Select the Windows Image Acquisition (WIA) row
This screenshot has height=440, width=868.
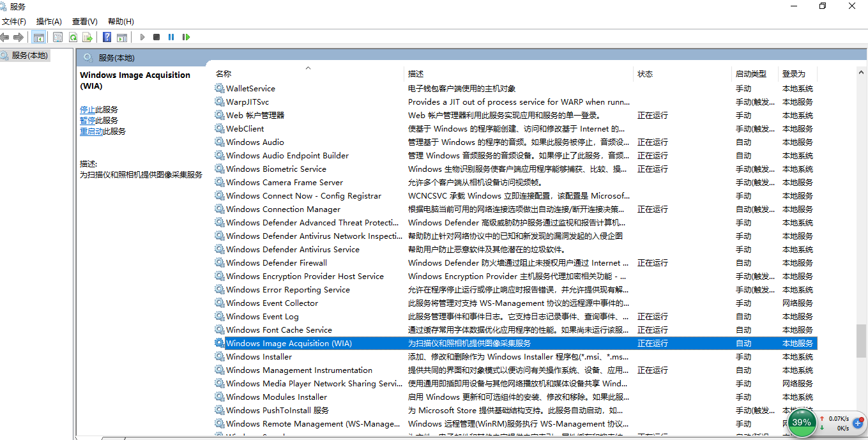(515, 343)
